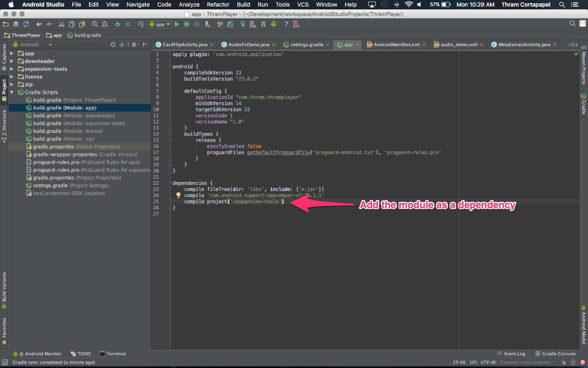This screenshot has width=588, height=368.
Task: Click the Open folder toolbar icon
Action: tap(5, 24)
